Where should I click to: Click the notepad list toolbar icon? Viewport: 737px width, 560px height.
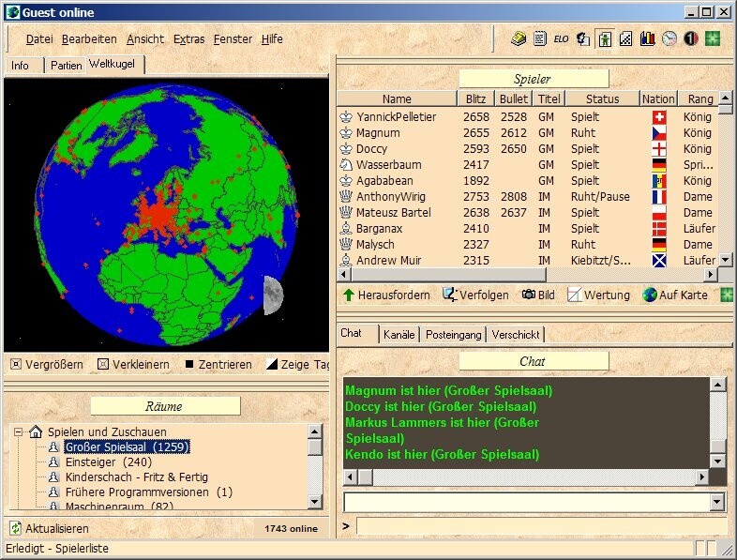[x=540, y=38]
